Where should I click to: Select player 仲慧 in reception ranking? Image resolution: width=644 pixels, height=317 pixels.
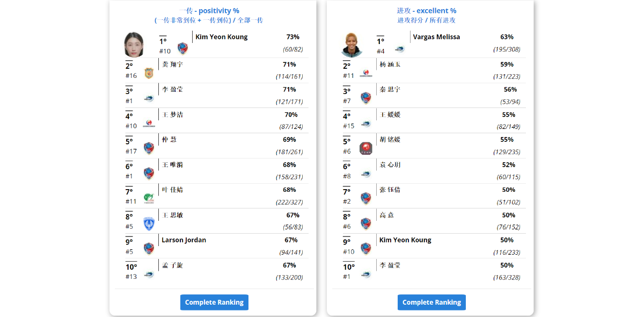[x=169, y=140]
